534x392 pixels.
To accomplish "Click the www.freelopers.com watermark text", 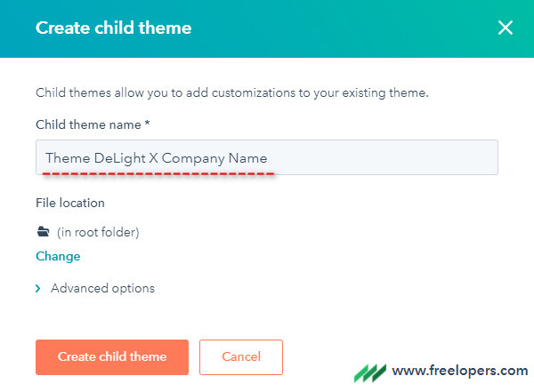I will click(x=460, y=370).
